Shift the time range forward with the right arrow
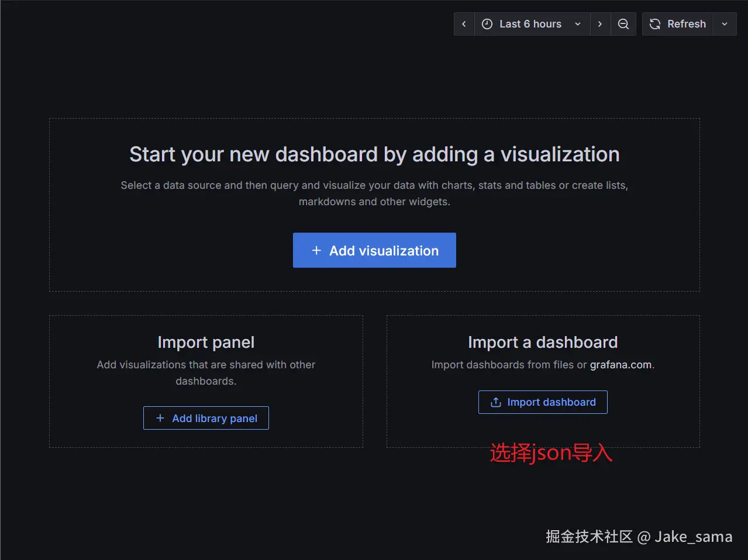Image resolution: width=748 pixels, height=560 pixels. [x=600, y=24]
